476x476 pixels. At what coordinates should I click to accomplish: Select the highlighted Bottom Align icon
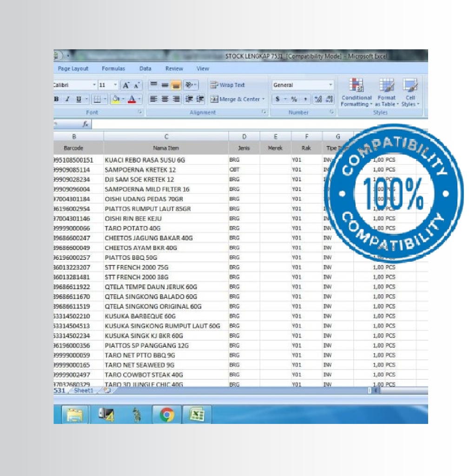(x=176, y=85)
